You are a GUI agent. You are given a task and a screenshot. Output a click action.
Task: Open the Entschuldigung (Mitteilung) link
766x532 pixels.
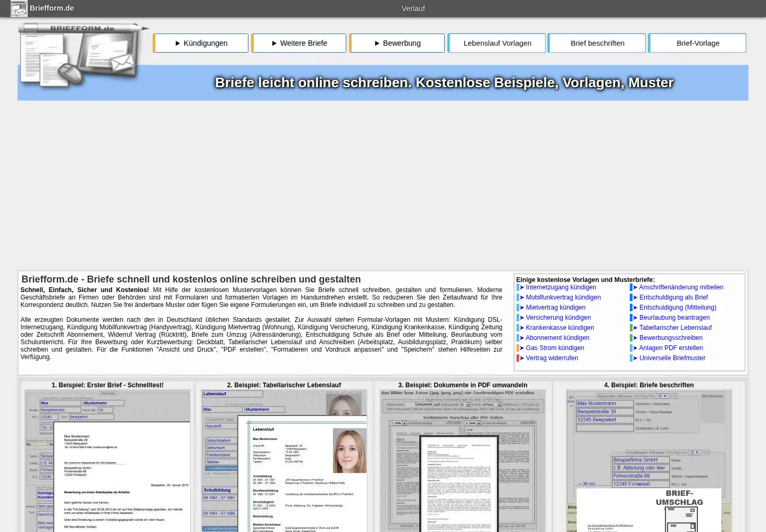[678, 307]
